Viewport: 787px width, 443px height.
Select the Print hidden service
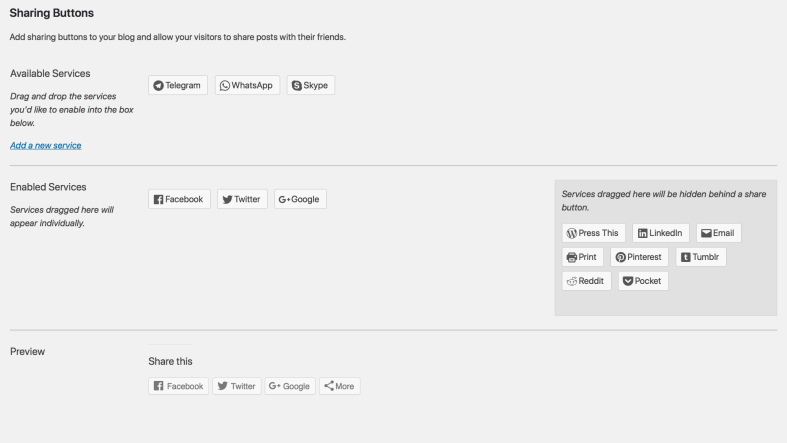[582, 257]
